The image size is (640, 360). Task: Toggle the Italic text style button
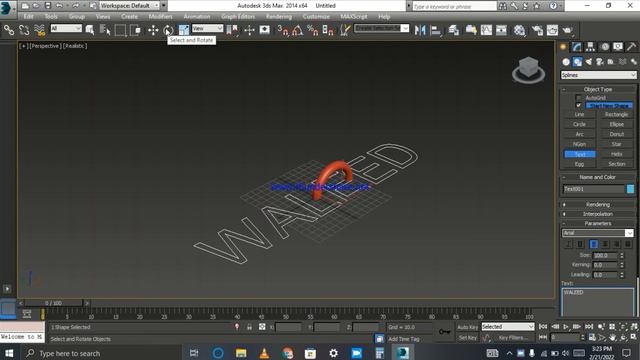pos(568,244)
